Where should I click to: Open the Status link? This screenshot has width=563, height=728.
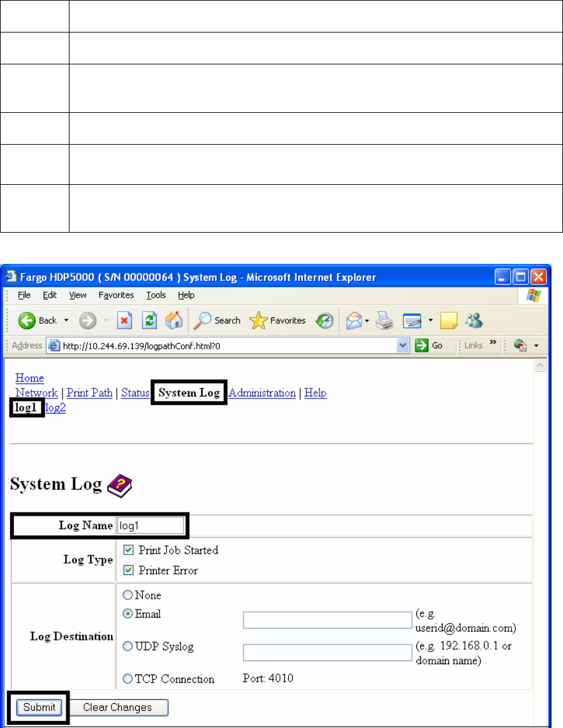coord(135,393)
